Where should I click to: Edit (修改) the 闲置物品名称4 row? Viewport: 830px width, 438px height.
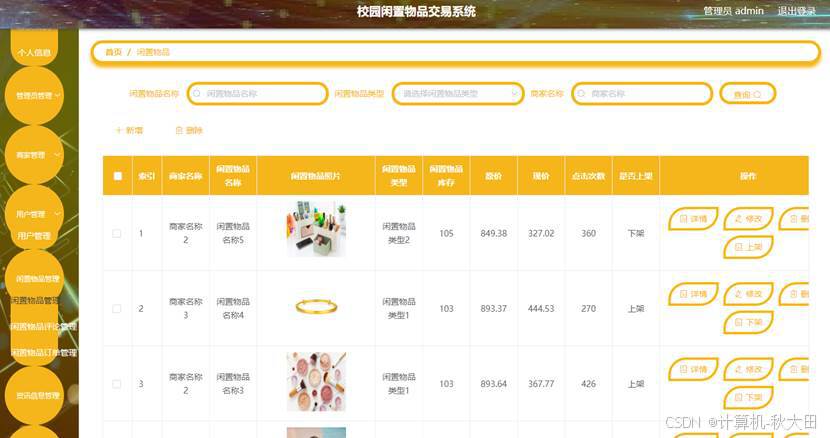tap(748, 293)
